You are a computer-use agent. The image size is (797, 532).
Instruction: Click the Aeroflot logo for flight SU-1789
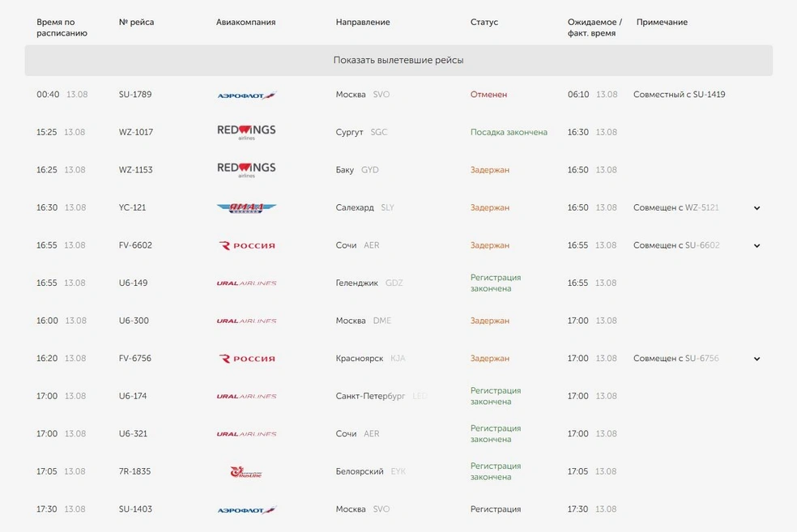coord(246,95)
